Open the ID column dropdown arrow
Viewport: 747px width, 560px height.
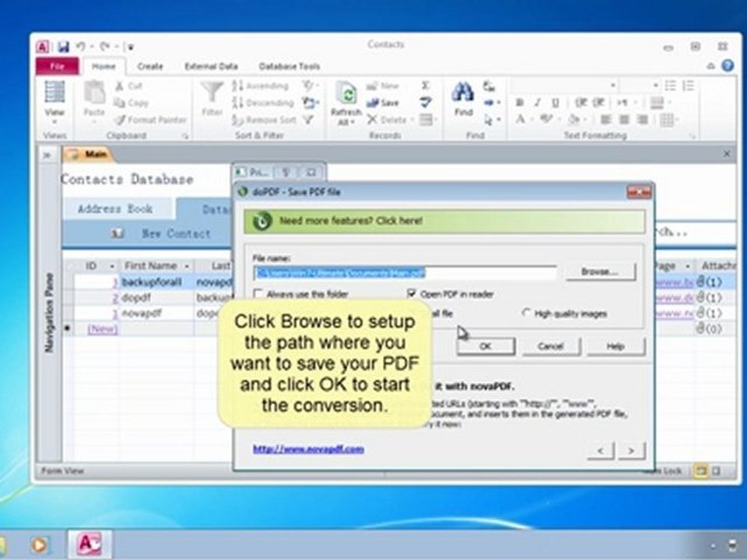click(111, 266)
